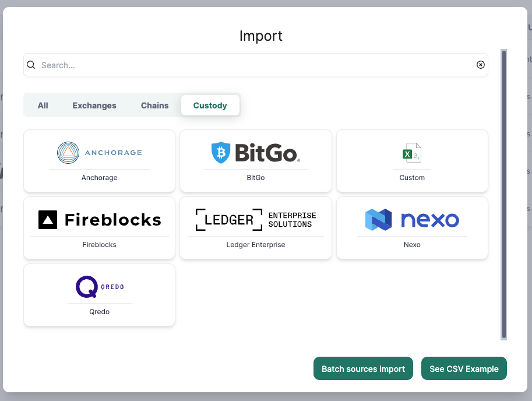
Task: Click the Batch sources import button
Action: (363, 368)
